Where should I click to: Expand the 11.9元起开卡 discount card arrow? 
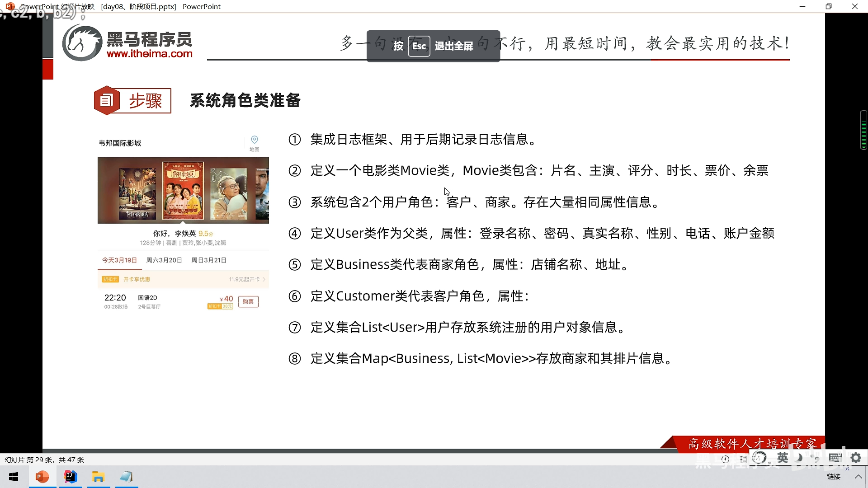pyautogui.click(x=264, y=279)
